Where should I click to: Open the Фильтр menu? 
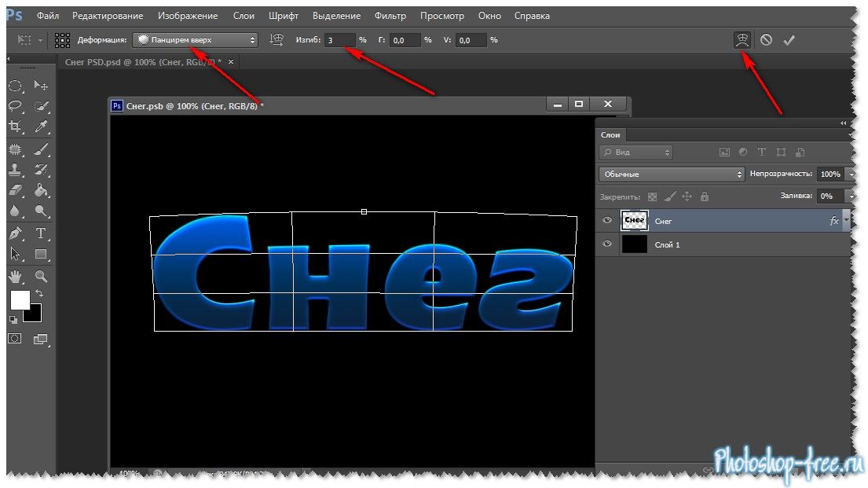[x=390, y=16]
